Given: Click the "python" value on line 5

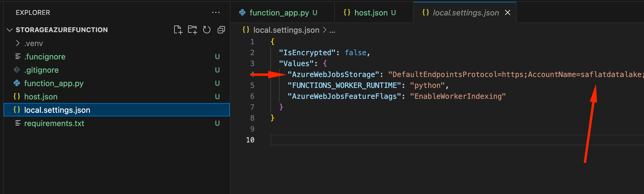Looking at the screenshot, I should pyautogui.click(x=428, y=85).
